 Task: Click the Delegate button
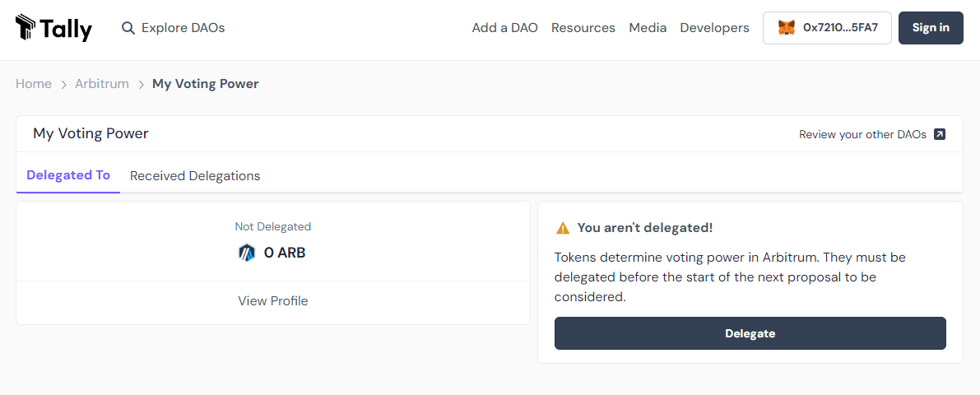point(750,333)
